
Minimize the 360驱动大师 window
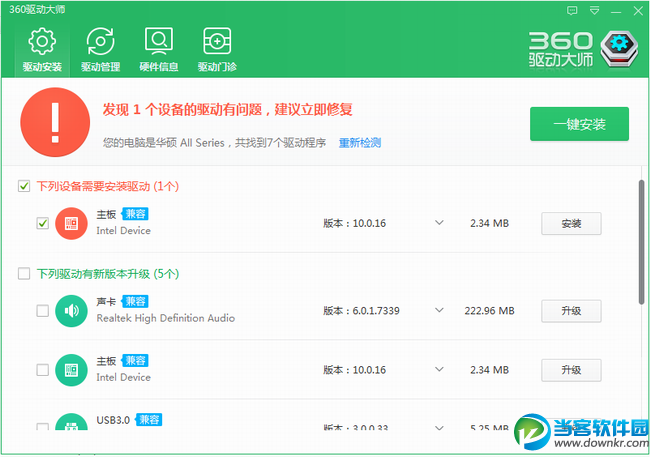[616, 11]
